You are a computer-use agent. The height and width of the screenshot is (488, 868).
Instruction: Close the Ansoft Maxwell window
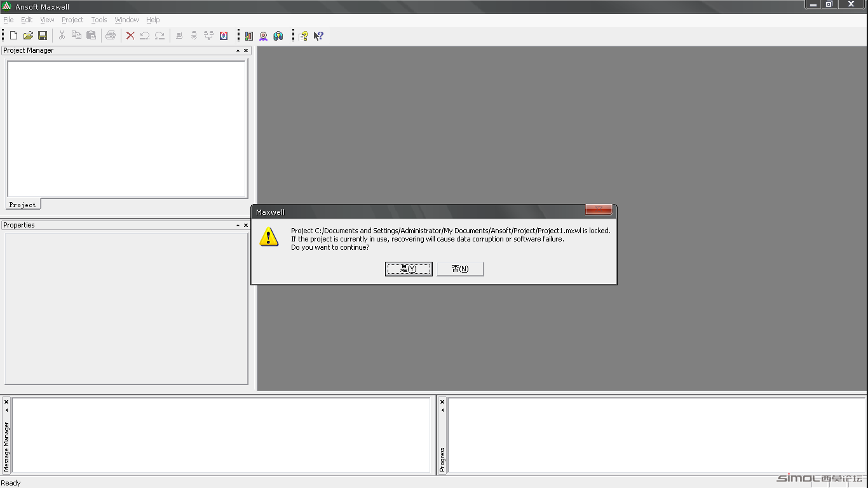[x=851, y=4]
